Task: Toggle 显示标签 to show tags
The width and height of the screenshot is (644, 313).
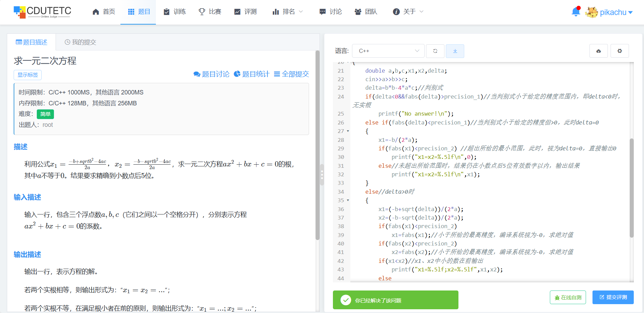Action: (28, 75)
